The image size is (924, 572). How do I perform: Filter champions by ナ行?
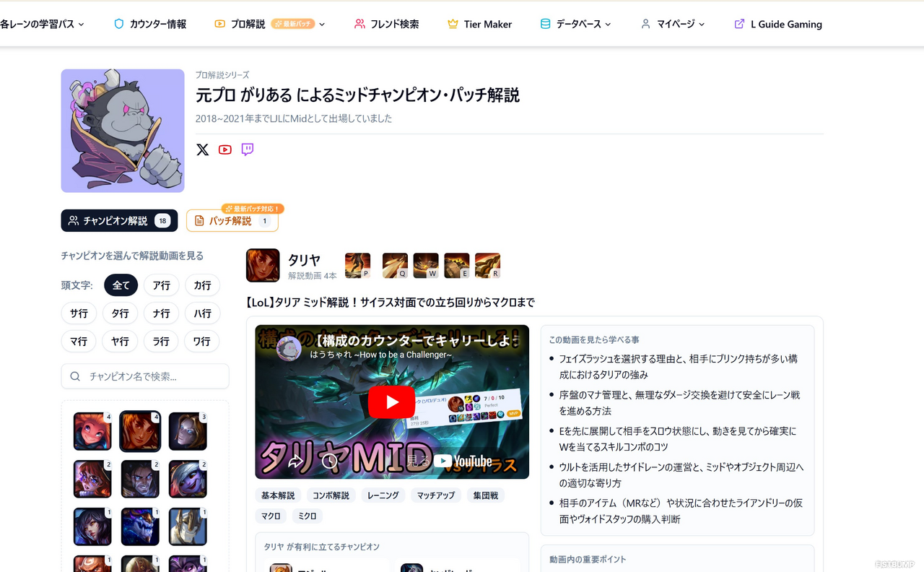coord(161,313)
